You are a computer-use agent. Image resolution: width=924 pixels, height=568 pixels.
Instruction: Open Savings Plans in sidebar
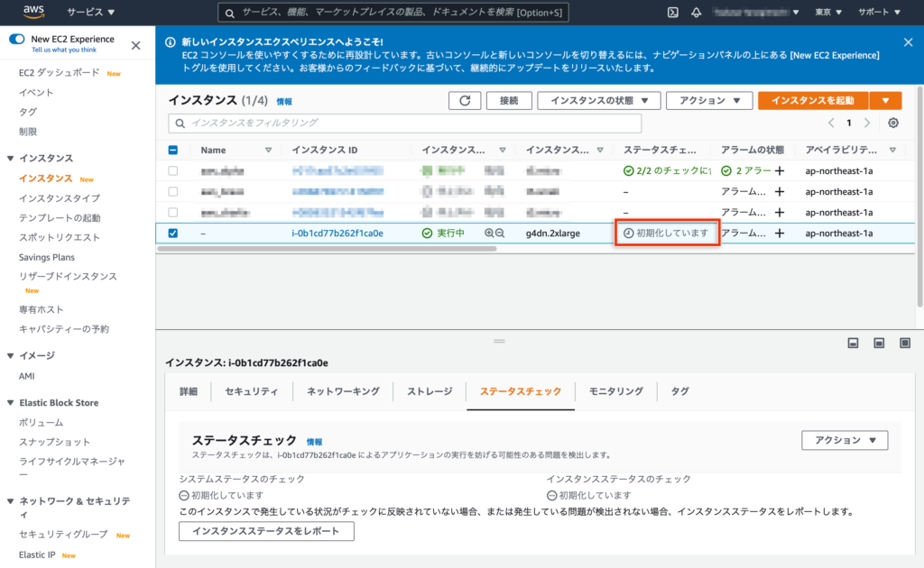[47, 257]
